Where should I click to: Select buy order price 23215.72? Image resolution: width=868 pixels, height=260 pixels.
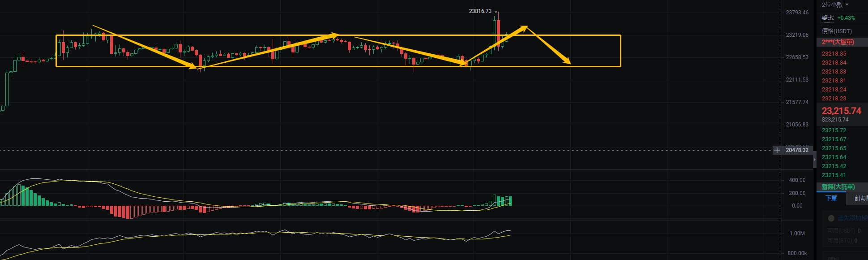tap(834, 130)
